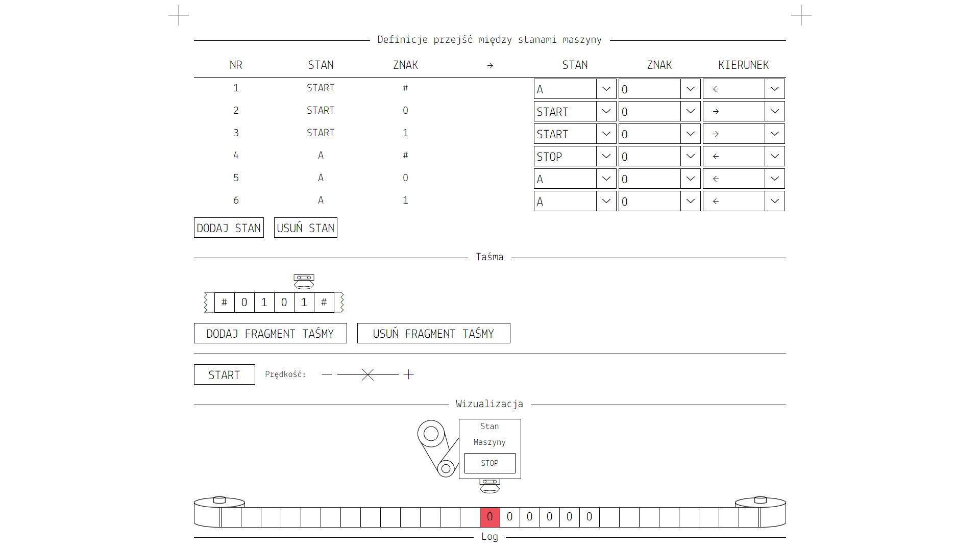
Task: Click the highlighted red tape cell
Action: 489,517
